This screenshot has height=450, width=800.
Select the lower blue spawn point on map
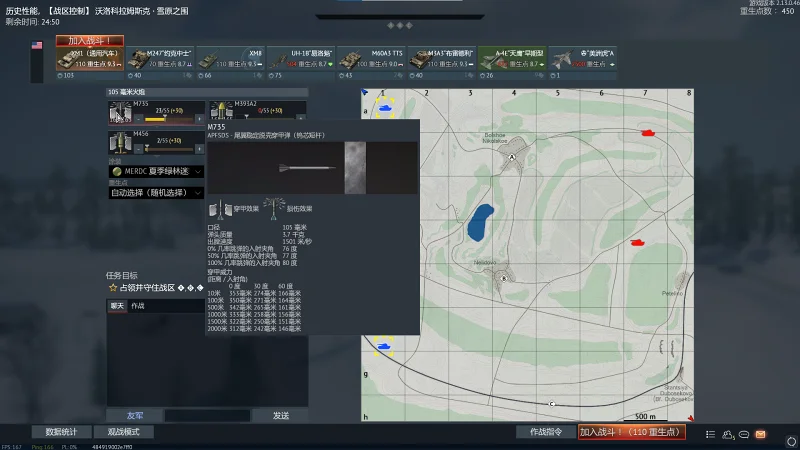pos(383,346)
